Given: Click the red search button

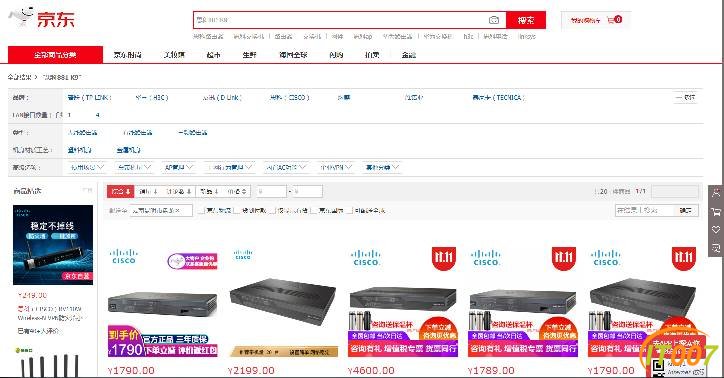Looking at the screenshot, I should [x=526, y=20].
